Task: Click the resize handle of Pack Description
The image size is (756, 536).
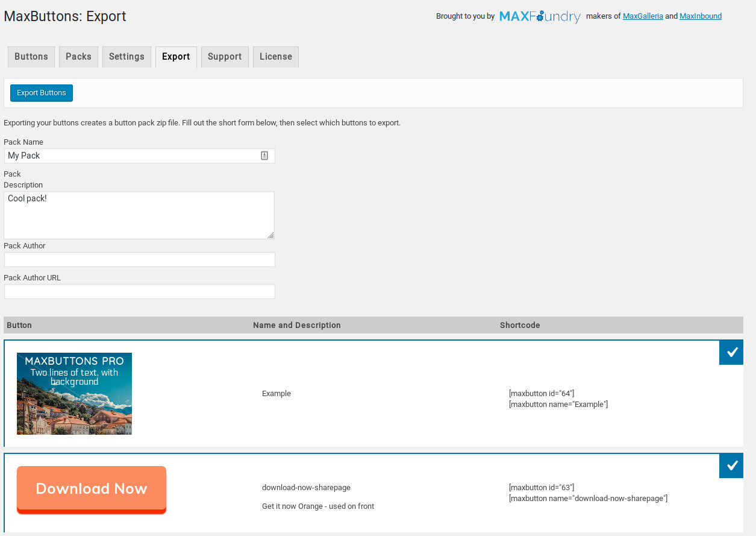Action: pos(270,235)
